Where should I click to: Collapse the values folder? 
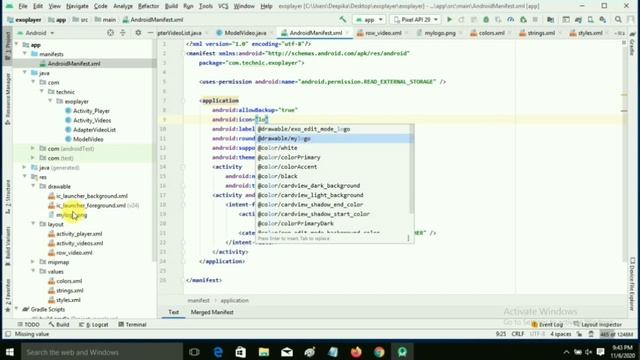(x=33, y=271)
